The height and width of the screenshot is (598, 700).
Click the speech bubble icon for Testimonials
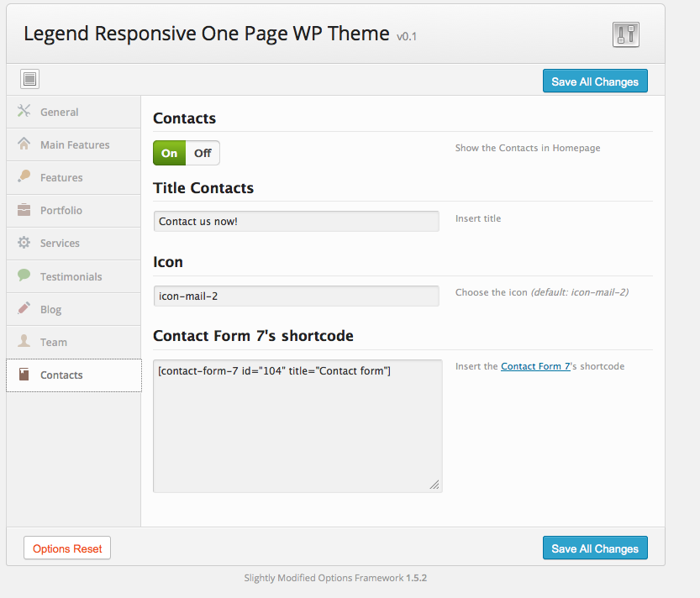click(24, 275)
